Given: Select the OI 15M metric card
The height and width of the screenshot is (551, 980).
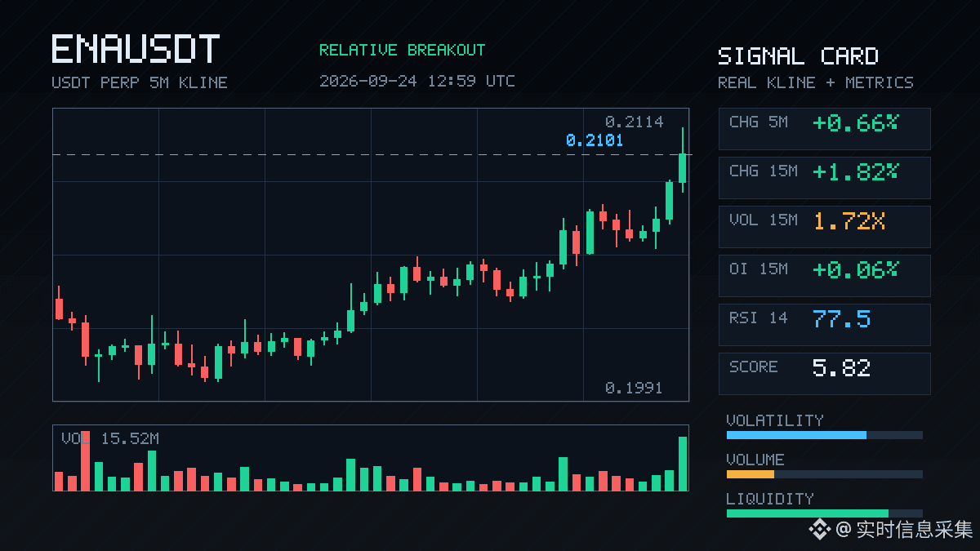Looking at the screenshot, I should [824, 276].
